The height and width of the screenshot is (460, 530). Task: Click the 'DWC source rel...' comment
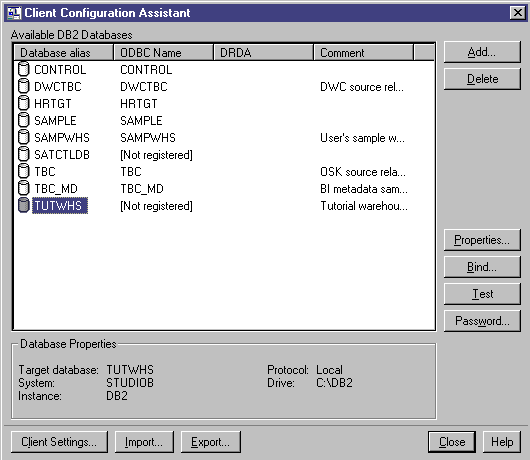coord(362,87)
